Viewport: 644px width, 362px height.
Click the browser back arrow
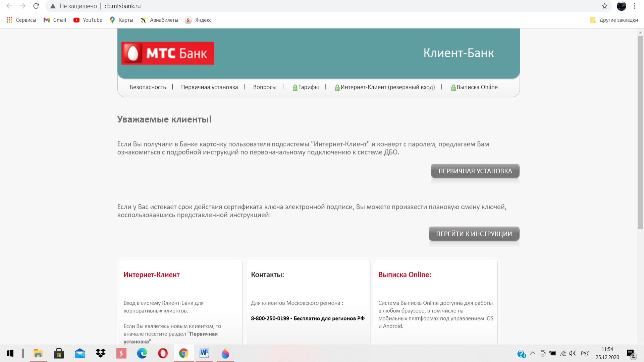(x=9, y=6)
